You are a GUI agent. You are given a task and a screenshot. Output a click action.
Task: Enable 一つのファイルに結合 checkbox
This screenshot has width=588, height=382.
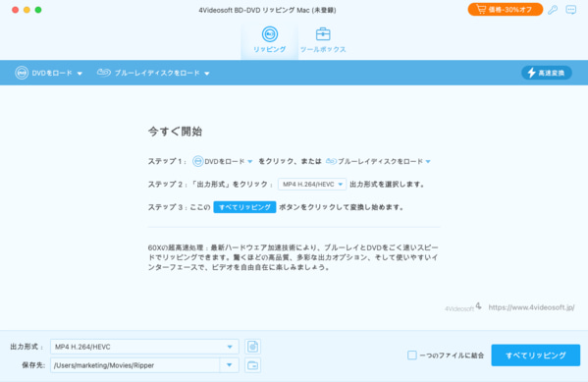point(411,355)
